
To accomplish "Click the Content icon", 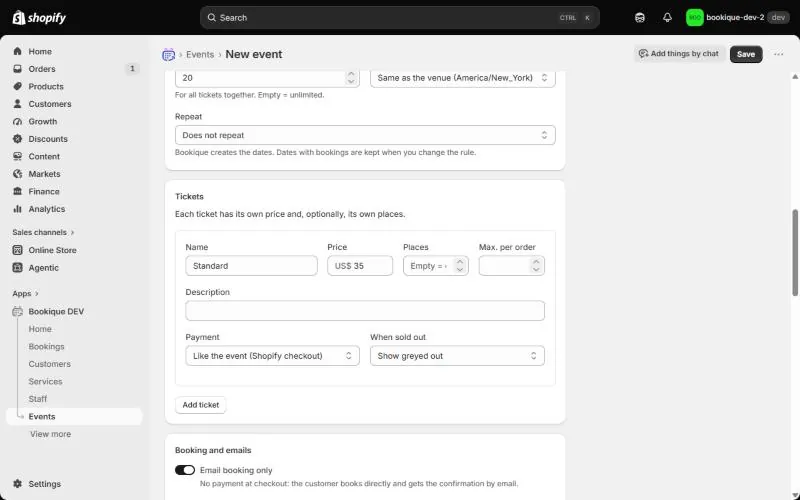I will click(x=17, y=157).
